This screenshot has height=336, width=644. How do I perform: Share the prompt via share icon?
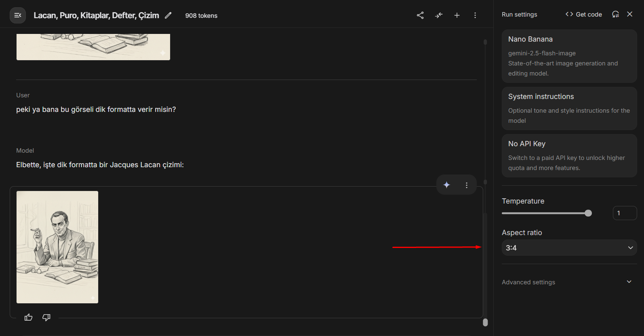[420, 15]
